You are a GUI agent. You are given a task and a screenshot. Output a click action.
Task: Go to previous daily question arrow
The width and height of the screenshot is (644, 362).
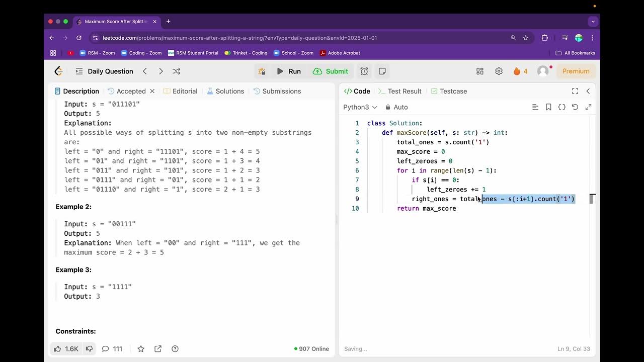point(145,71)
